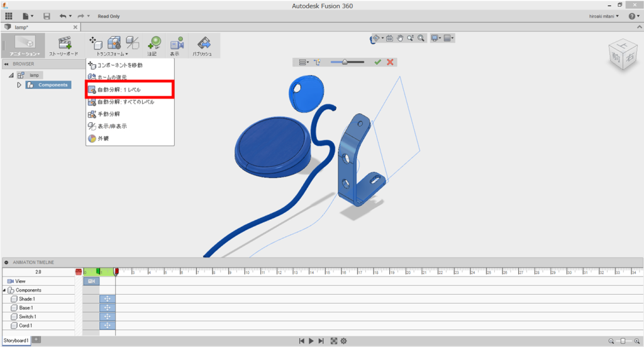Click the Cord:1 move action block

tap(107, 326)
